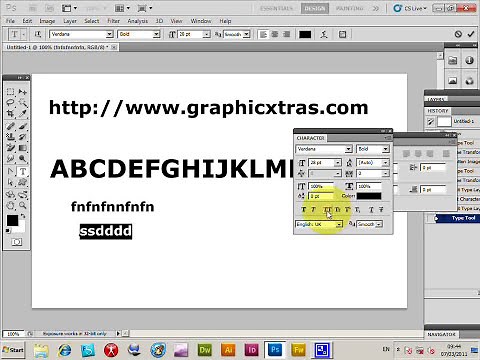Select the Move tool
The width and height of the screenshot is (480, 360).
click(x=22, y=92)
